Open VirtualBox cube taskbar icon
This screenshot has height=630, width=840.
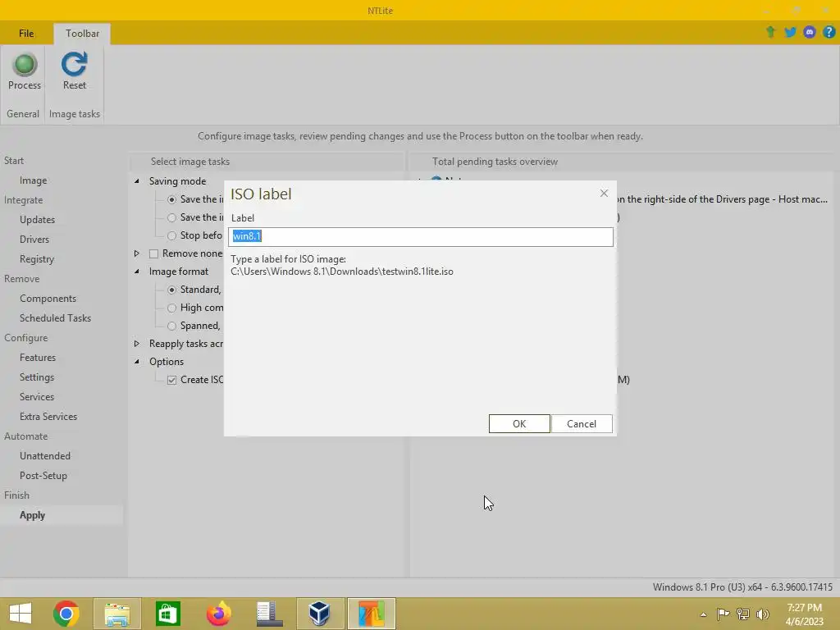pos(320,614)
